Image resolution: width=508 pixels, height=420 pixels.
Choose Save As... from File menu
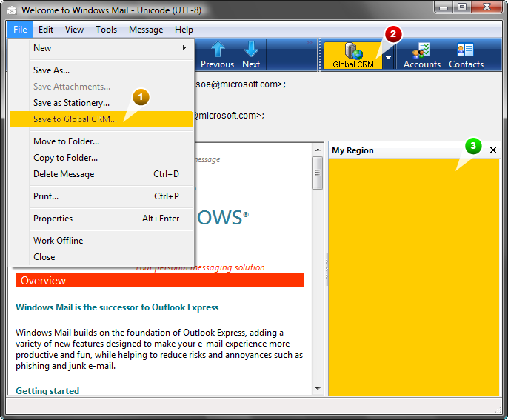101,70
